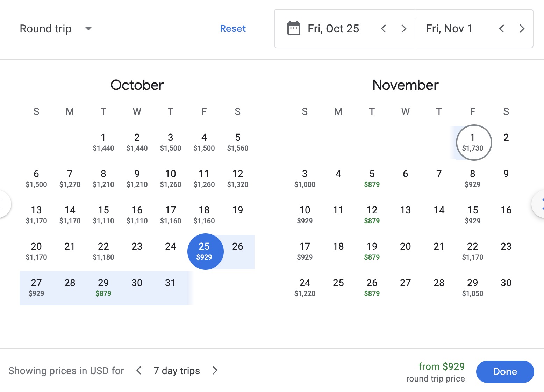Click Reset to clear selected dates
Image resolution: width=544 pixels, height=392 pixels.
click(x=233, y=29)
